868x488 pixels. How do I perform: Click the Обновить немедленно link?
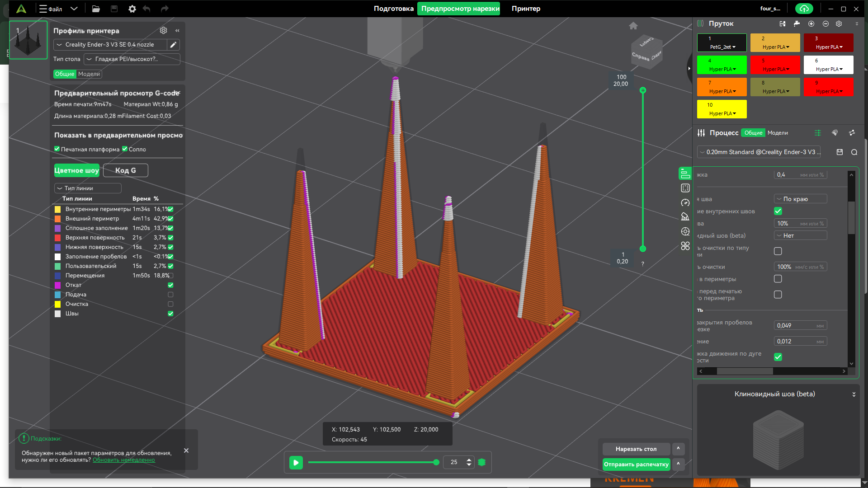point(123,460)
